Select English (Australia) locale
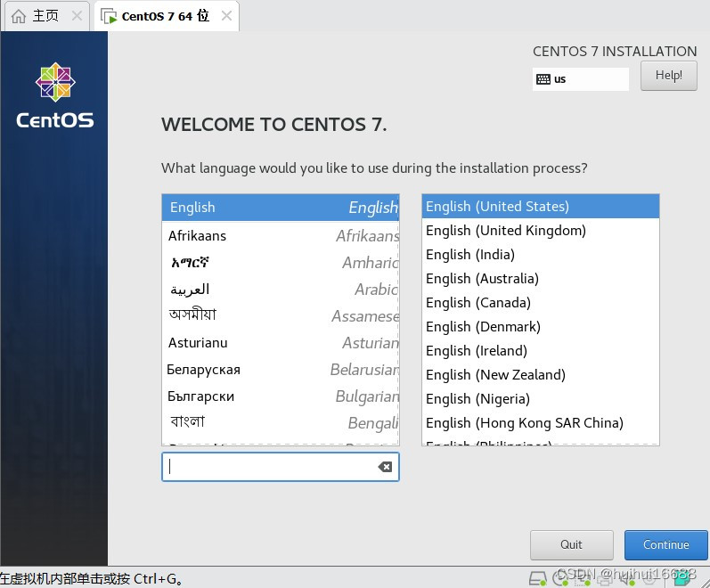 click(540, 279)
